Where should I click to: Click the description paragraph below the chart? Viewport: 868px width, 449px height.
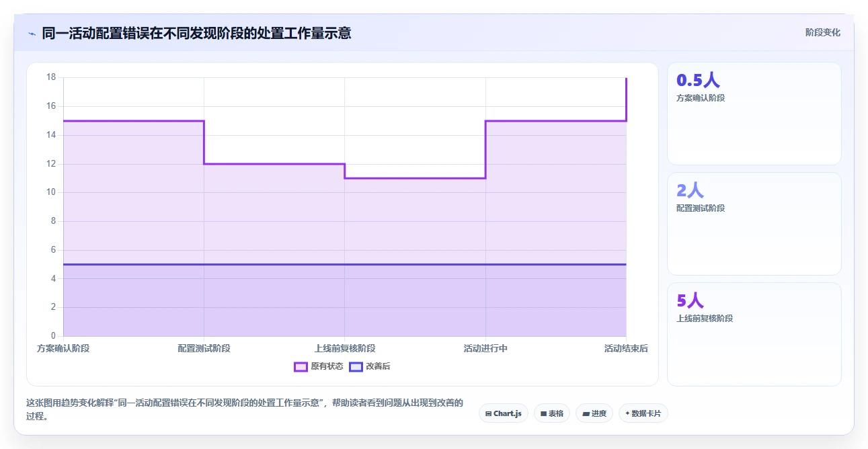pos(245,409)
